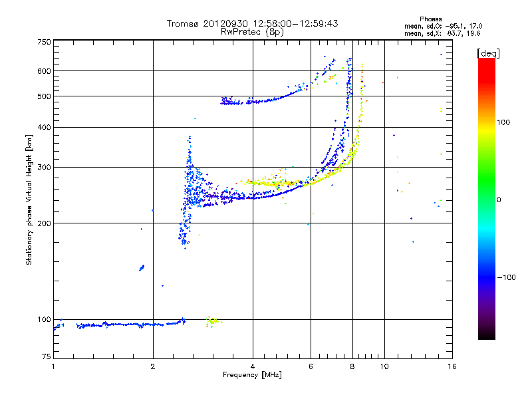Click the y-axis '400' tick label
The image size is (532, 399).
pos(44,127)
